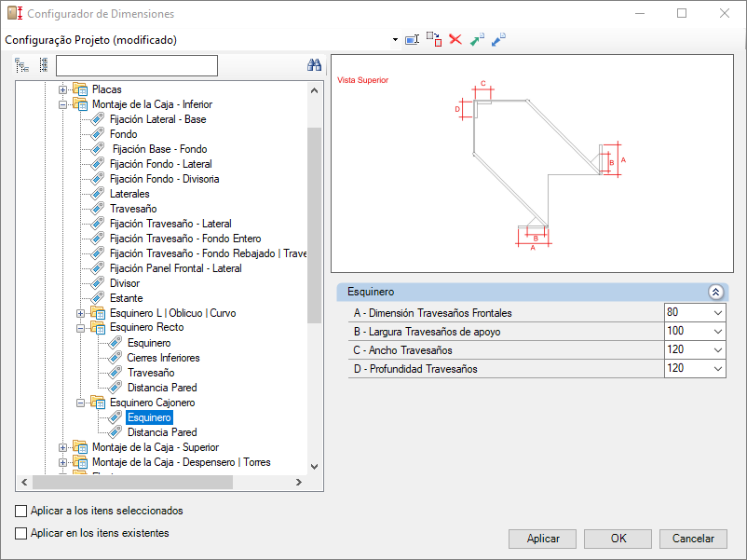Click the tag icon beside Fijación Travesaño - Lateral

coord(97,224)
